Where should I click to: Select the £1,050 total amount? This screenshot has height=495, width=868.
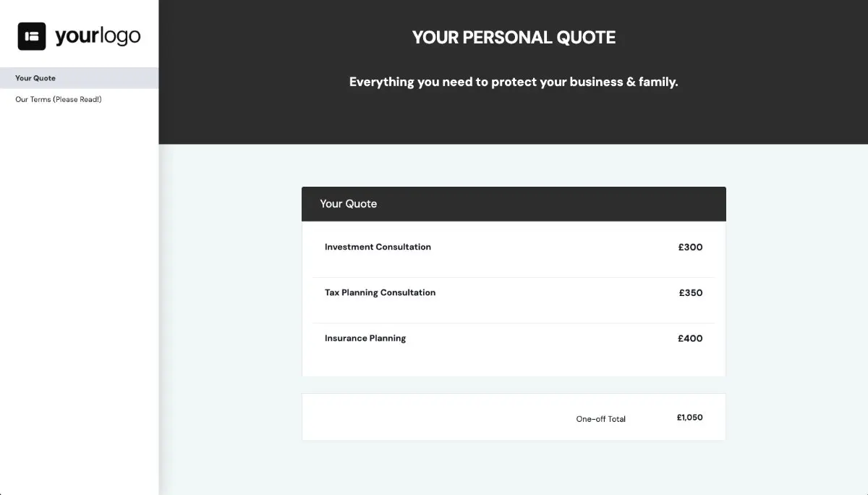[x=688, y=417]
